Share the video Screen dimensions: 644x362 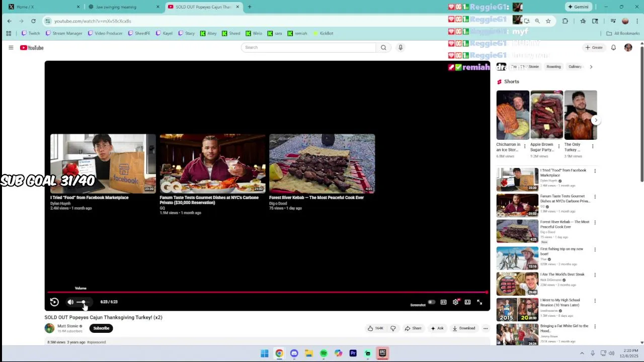pyautogui.click(x=413, y=328)
